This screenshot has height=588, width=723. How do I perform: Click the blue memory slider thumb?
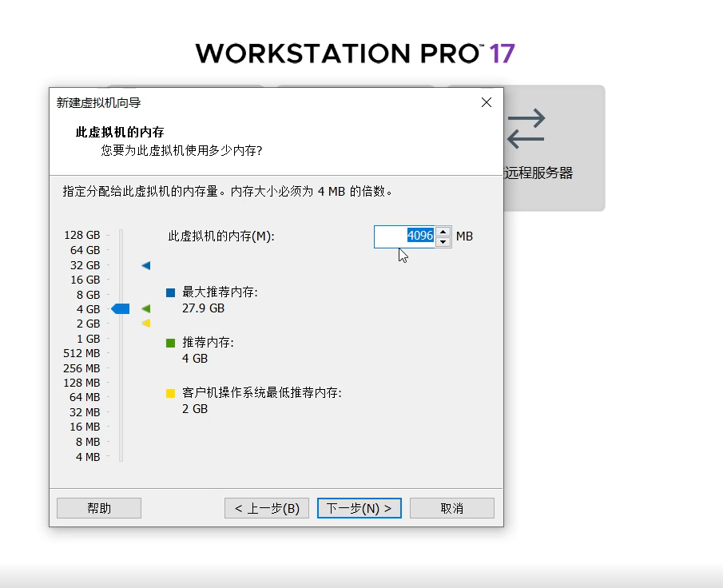tap(121, 309)
